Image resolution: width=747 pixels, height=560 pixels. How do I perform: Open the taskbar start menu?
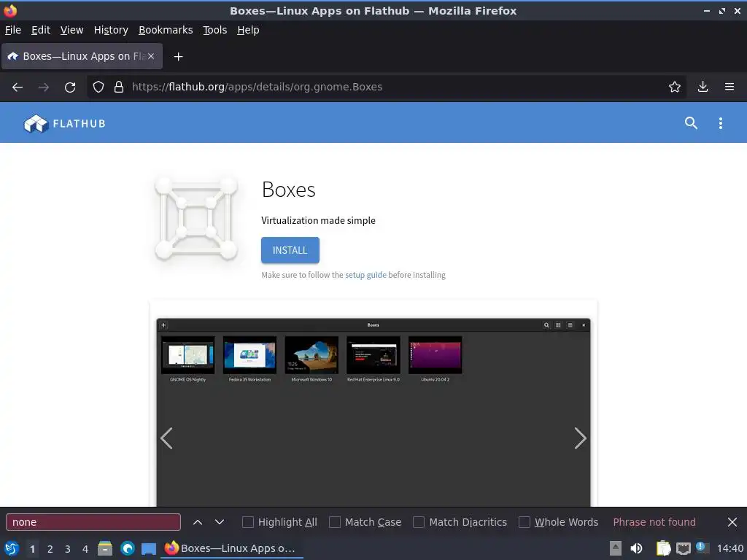tap(12, 549)
